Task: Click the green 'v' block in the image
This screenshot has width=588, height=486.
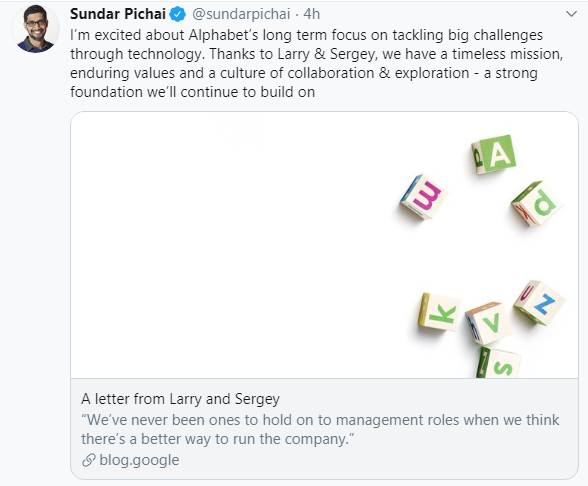Action: click(488, 323)
